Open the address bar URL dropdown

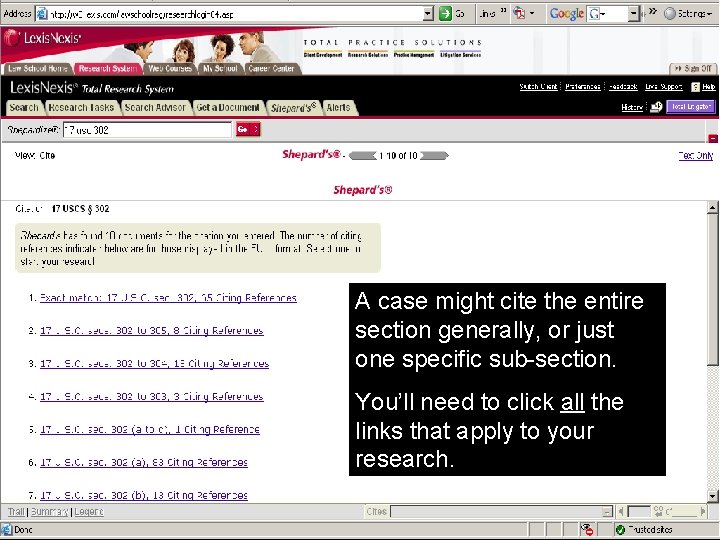pyautogui.click(x=428, y=14)
